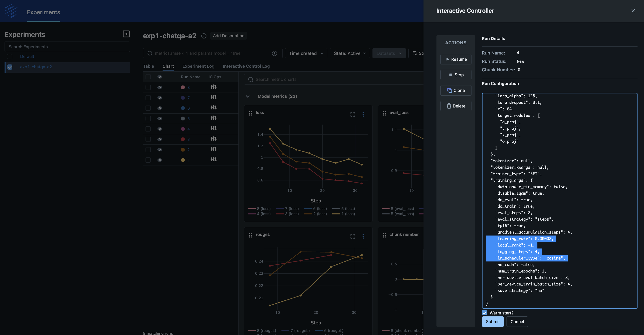The width and height of the screenshot is (644, 335).
Task: Click the info icon beside exp1-chatqa-a2
Action: click(x=204, y=36)
